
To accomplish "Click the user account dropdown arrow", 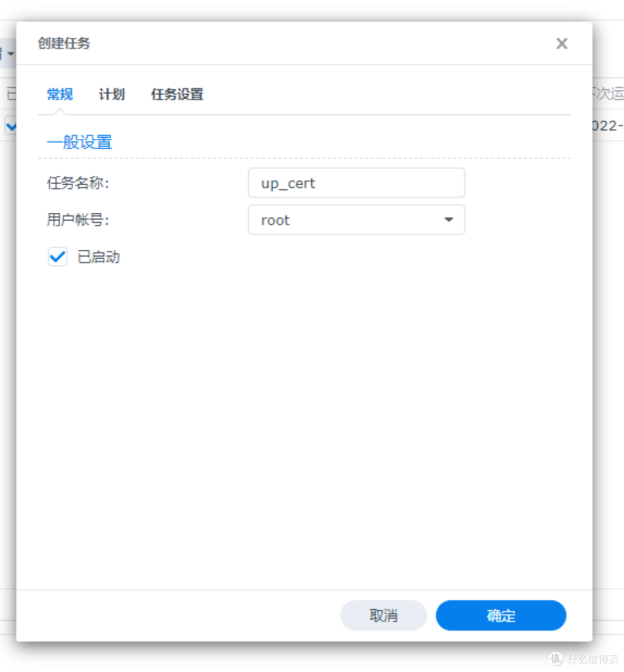I will click(448, 220).
